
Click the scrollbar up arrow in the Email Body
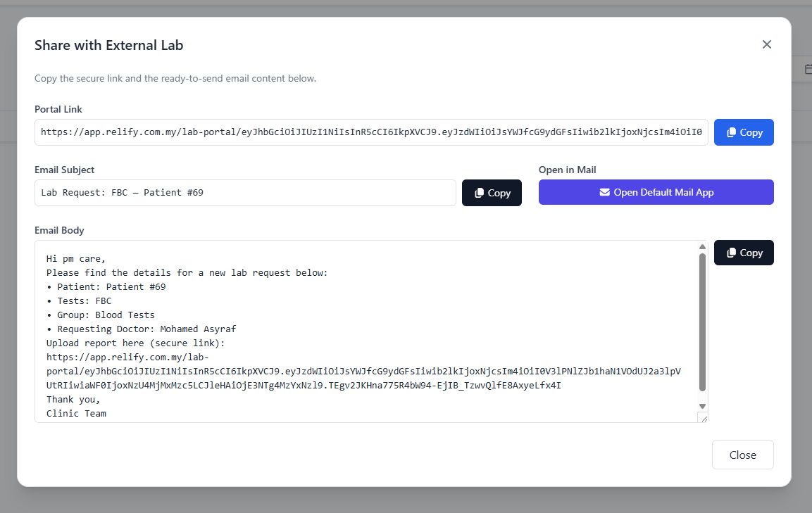point(701,246)
